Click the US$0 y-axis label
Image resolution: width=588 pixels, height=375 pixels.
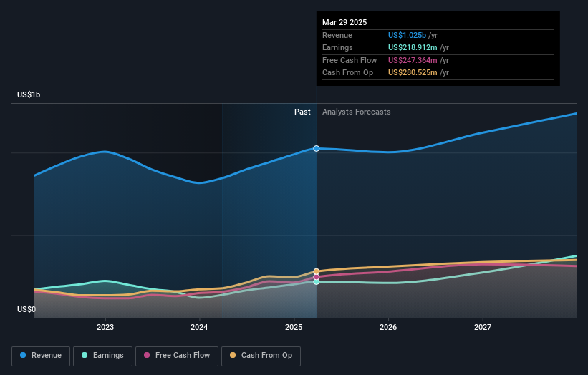26,309
